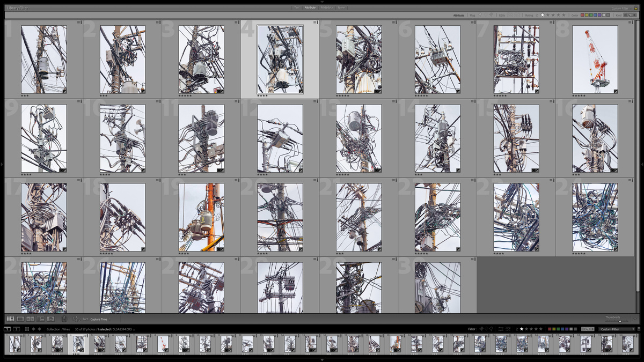
Task: Open Custom Filter dropdown in filmstrip bar
Action: [617, 329]
